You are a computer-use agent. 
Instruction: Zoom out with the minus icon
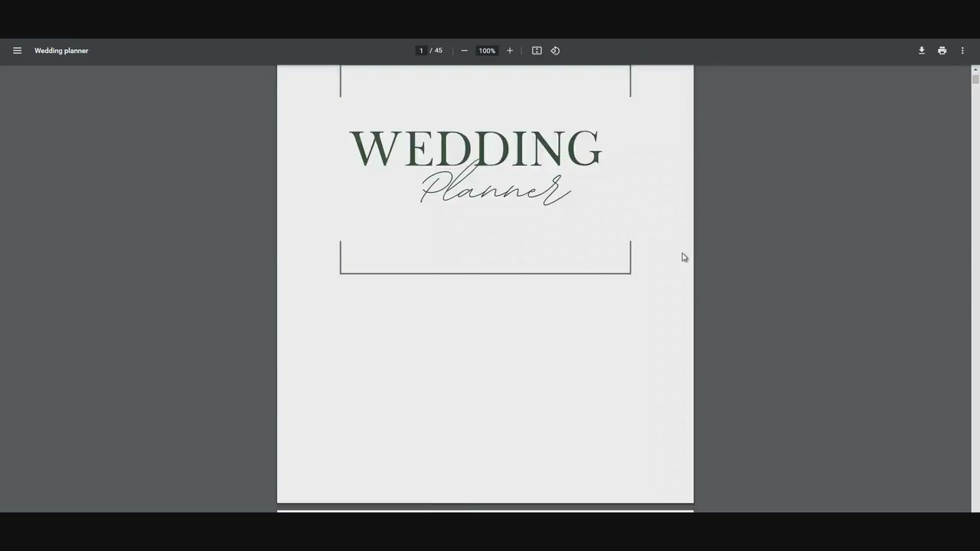[464, 51]
